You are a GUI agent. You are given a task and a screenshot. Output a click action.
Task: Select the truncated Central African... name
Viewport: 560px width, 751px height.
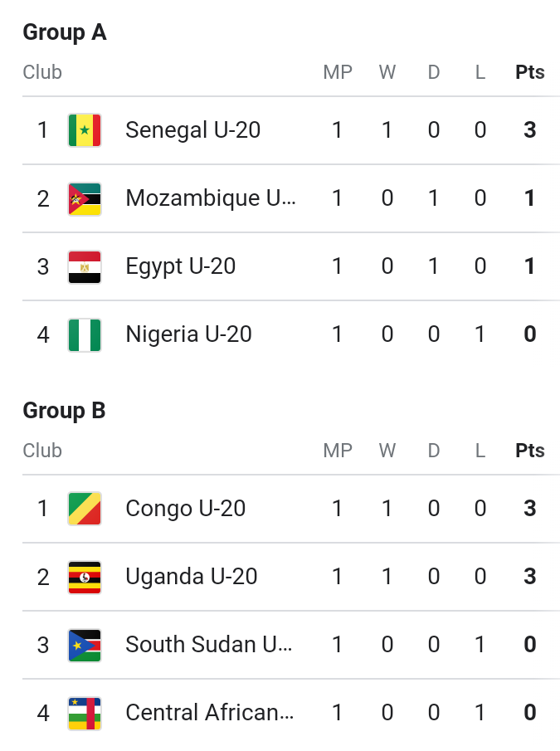click(x=210, y=713)
